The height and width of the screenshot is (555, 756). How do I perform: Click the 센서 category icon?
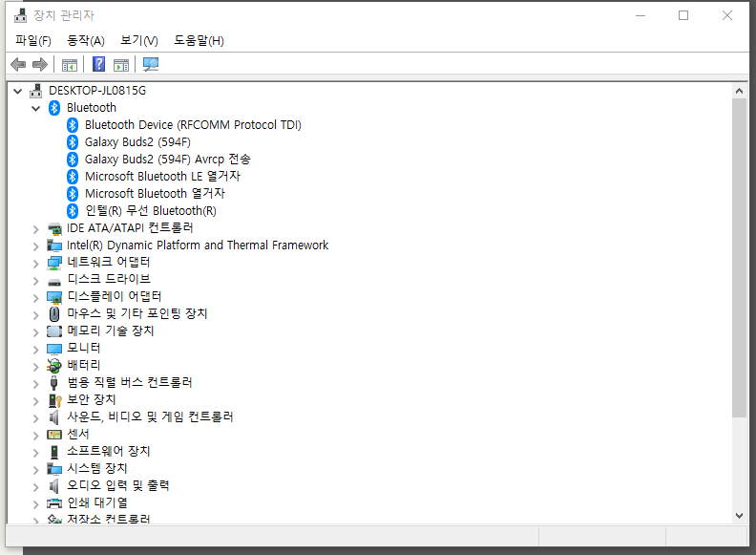54,435
